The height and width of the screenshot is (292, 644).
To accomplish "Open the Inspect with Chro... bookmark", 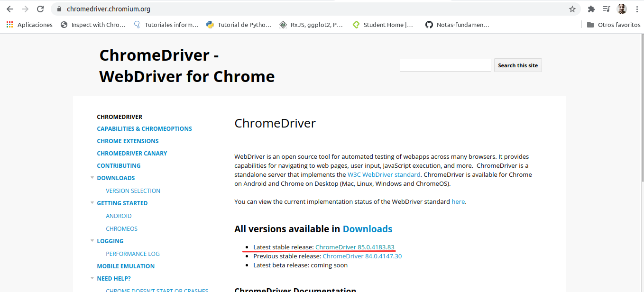I will pos(93,25).
